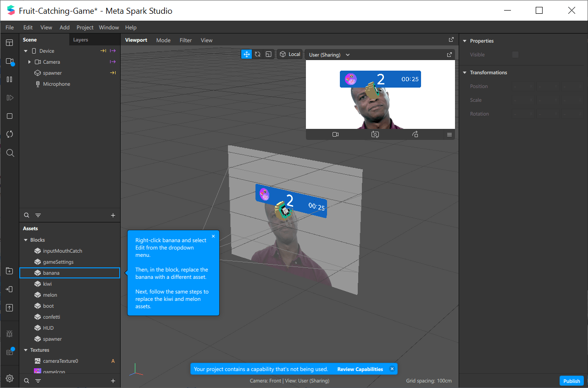588x388 pixels.
Task: Pop out the simulator preview window
Action: click(x=449, y=55)
